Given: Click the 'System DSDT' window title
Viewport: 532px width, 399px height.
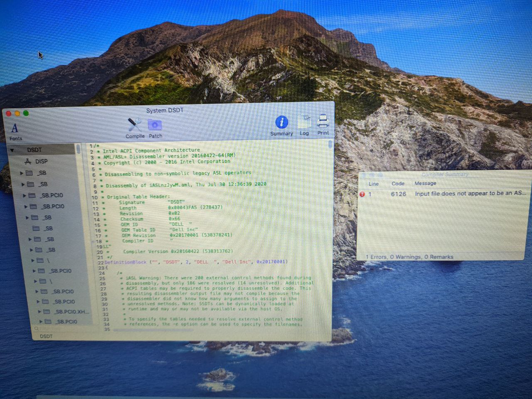Looking at the screenshot, I should tap(165, 110).
